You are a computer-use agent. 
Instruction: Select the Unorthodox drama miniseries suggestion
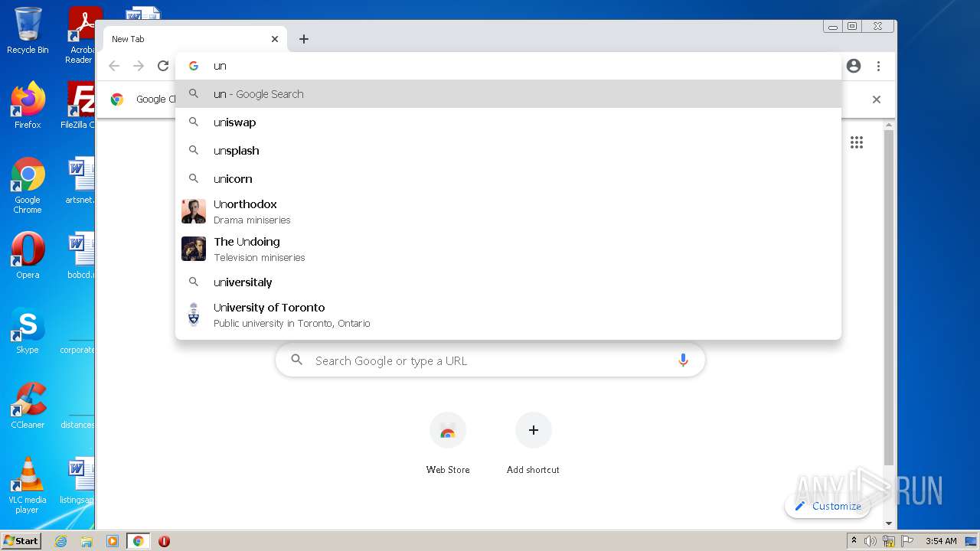pyautogui.click(x=508, y=211)
